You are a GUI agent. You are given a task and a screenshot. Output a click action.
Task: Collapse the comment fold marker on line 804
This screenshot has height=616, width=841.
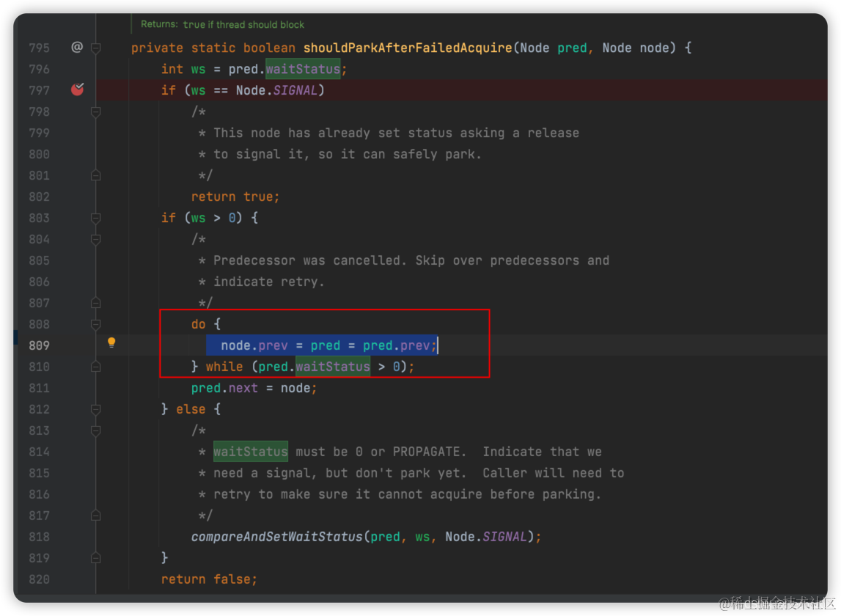96,239
